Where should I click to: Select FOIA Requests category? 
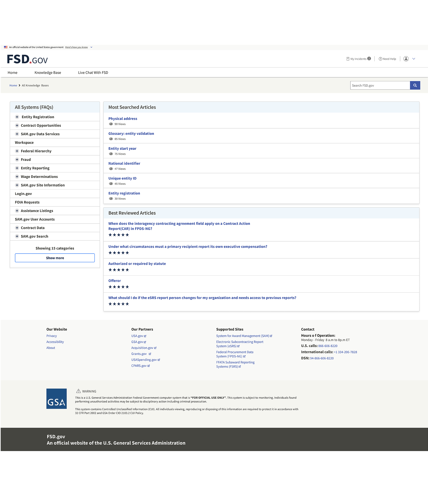click(27, 202)
